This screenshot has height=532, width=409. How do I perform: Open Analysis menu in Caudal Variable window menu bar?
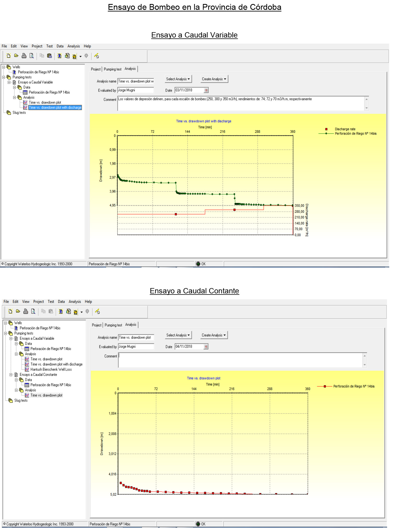tap(73, 46)
